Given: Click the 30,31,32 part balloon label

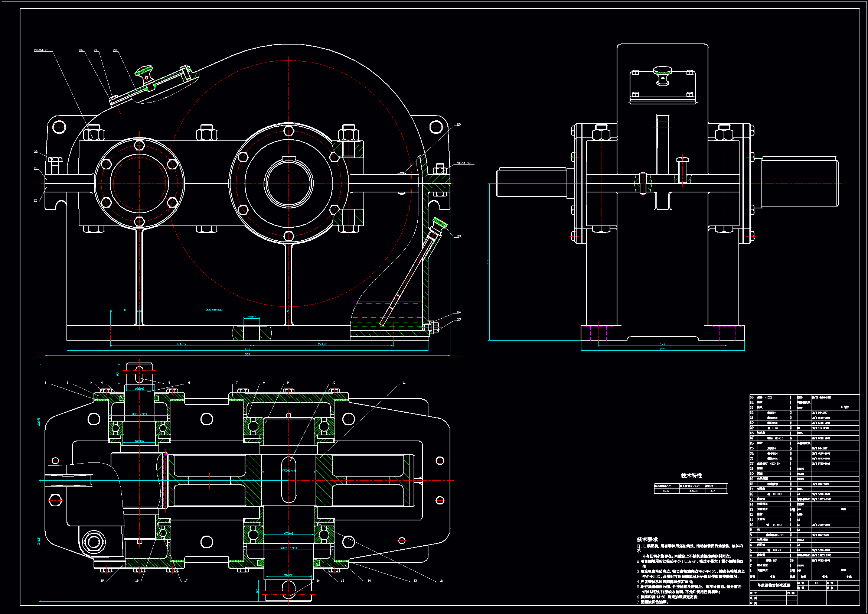Looking at the screenshot, I should point(464,163).
